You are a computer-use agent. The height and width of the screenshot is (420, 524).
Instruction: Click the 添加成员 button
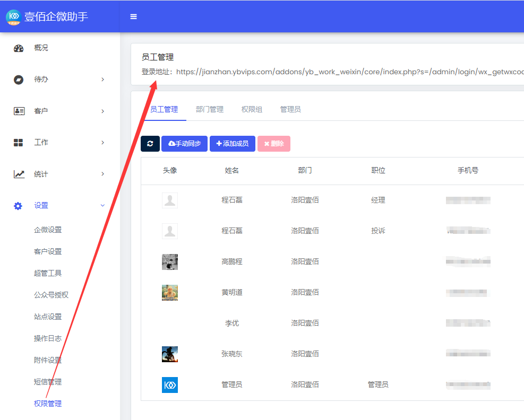pos(233,144)
